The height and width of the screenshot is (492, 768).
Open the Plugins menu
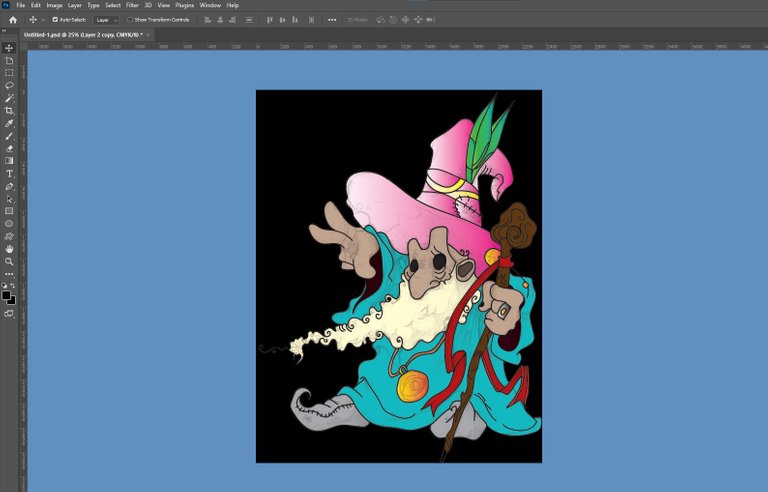[x=185, y=5]
